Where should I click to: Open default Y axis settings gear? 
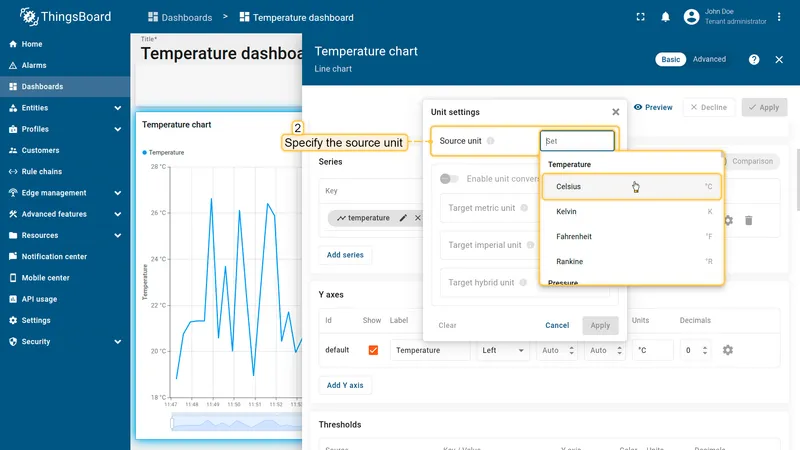click(x=728, y=350)
